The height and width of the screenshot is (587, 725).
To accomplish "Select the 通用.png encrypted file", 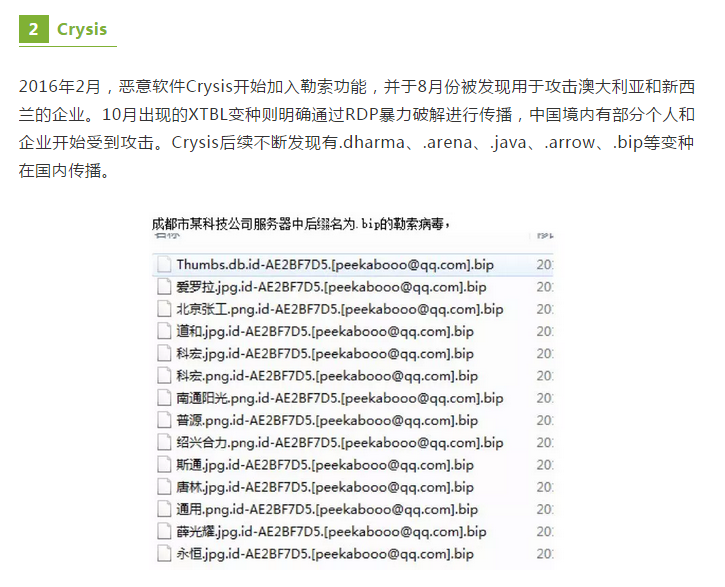I will point(327,509).
